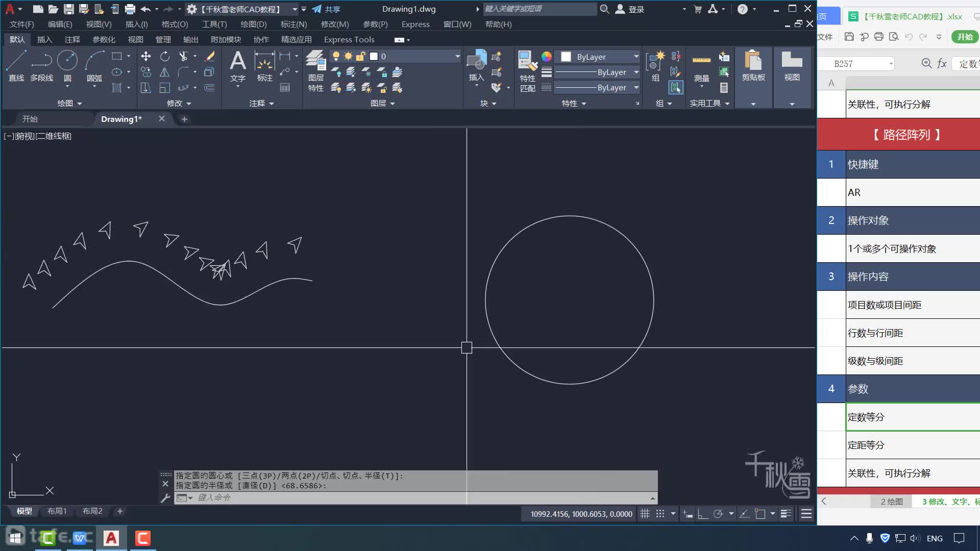980x551 pixels.
Task: Click the white layer color swatch
Action: point(374,56)
